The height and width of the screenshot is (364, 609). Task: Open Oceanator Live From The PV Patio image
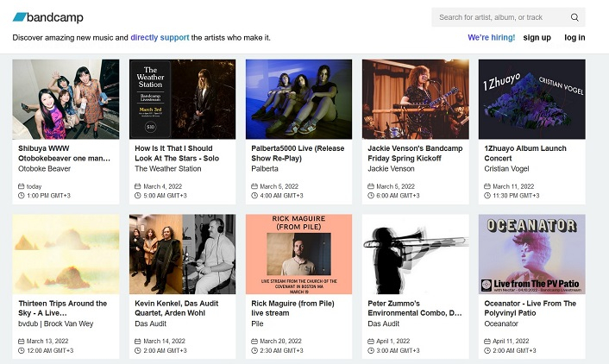tap(531, 254)
